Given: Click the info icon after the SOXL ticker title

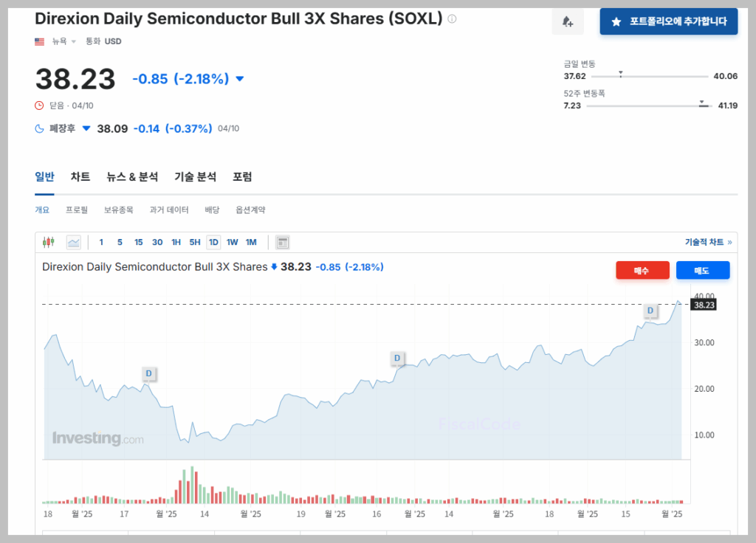Looking at the screenshot, I should (x=451, y=19).
